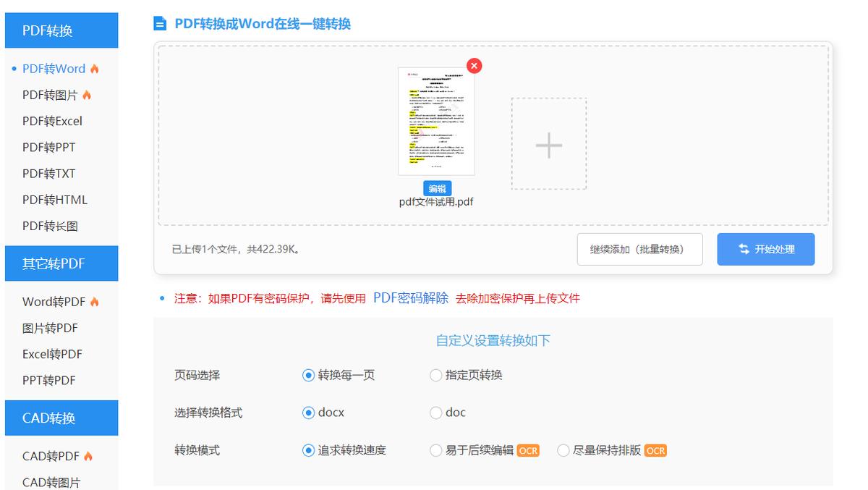Click the blue document icon before the page title
The height and width of the screenshot is (490, 868).
point(159,23)
